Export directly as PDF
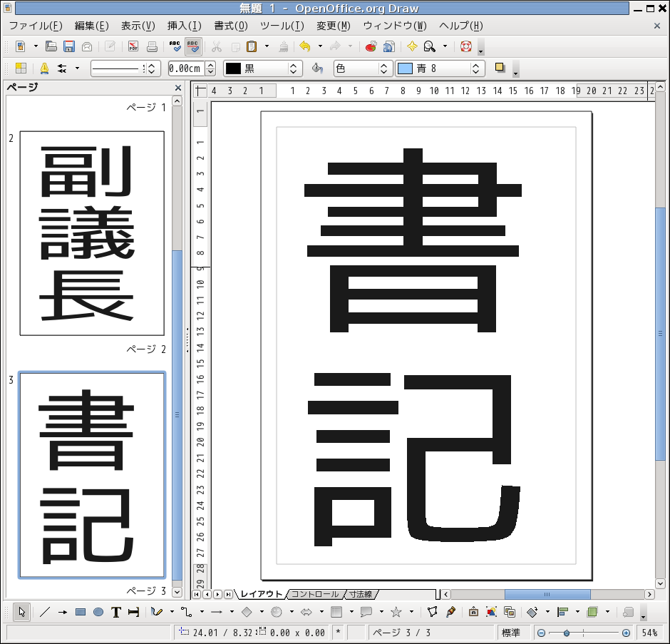670x644 pixels. [x=133, y=46]
